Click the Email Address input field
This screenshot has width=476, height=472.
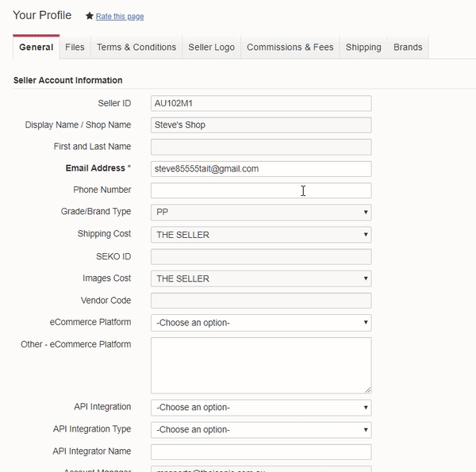coord(260,169)
